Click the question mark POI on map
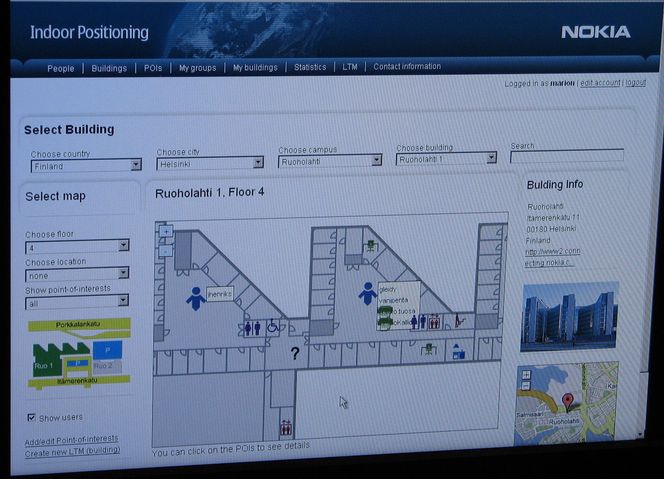Screen dimensions: 664x479 [295, 353]
